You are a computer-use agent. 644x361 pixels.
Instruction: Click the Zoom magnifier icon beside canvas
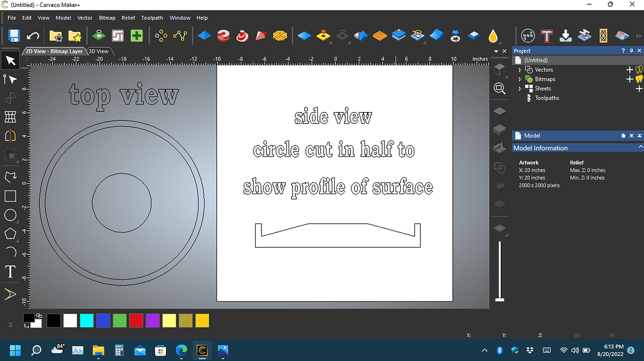(500, 88)
